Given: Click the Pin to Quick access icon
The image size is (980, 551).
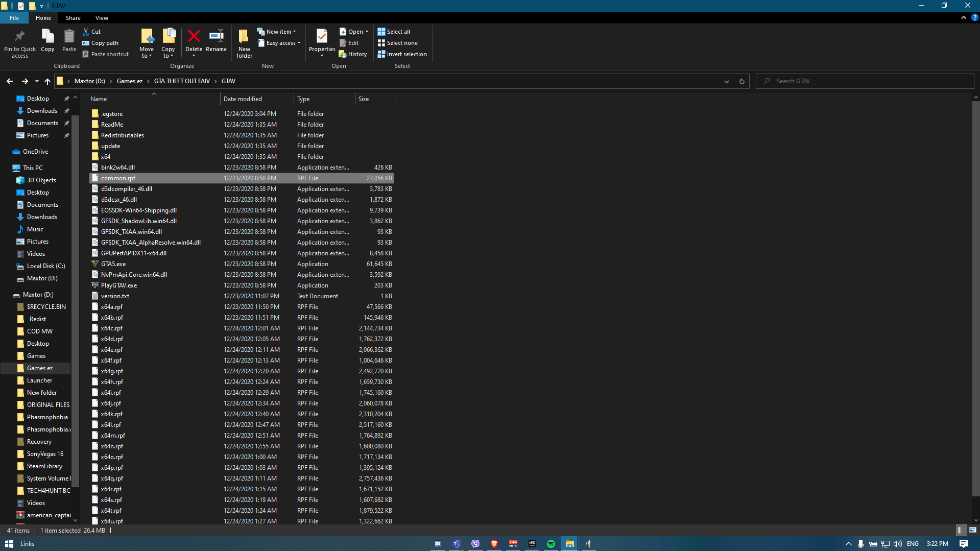Looking at the screenshot, I should [x=20, y=37].
